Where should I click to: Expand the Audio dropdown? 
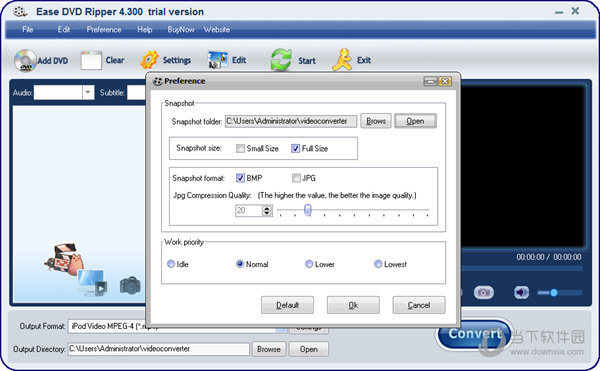click(88, 93)
